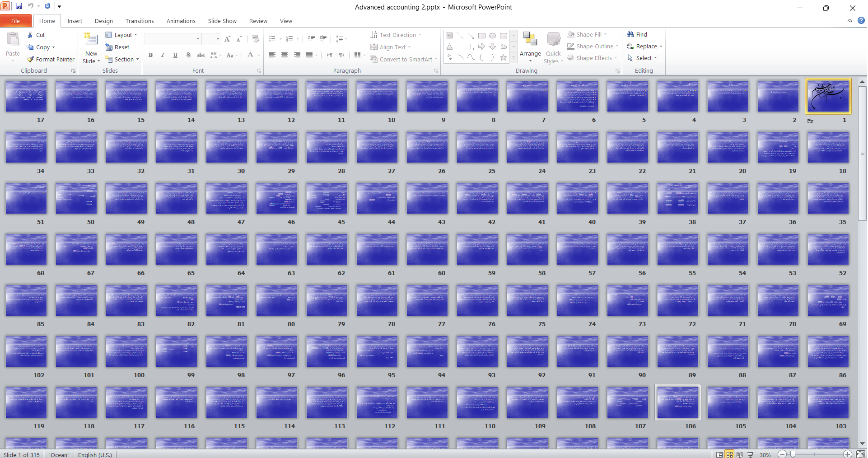Screen dimensions: 868x458
Task: Open the Shape Outline dropdown
Action: pyautogui.click(x=593, y=46)
